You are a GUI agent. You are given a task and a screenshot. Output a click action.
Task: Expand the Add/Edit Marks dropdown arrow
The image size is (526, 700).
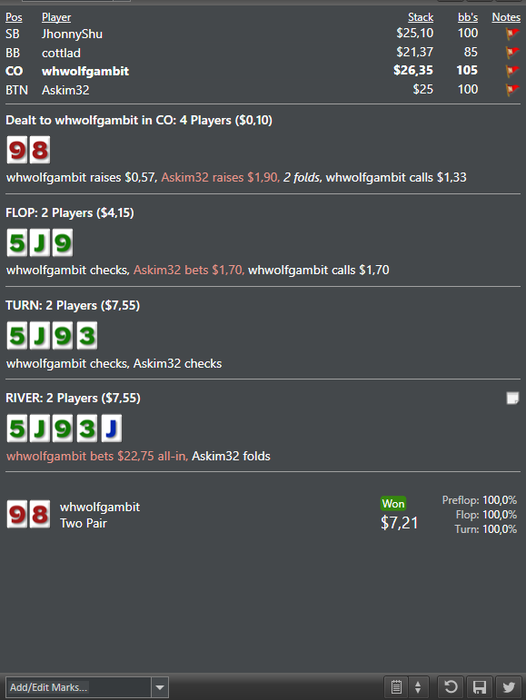coord(160,688)
